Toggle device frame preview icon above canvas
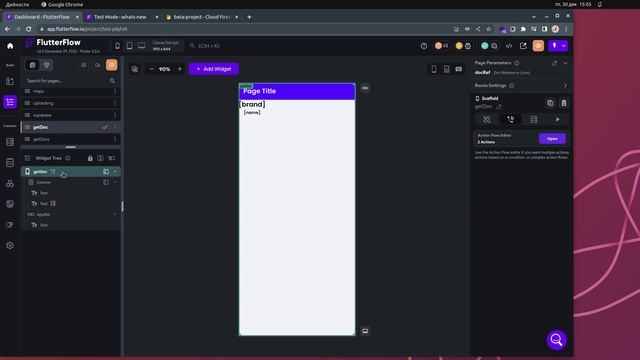This screenshot has width=640, height=360. click(x=447, y=69)
